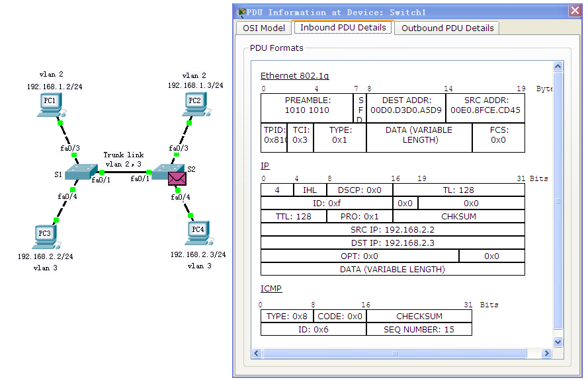
Task: Click the Ethernet TYPE 0x1 field
Action: [x=340, y=137]
